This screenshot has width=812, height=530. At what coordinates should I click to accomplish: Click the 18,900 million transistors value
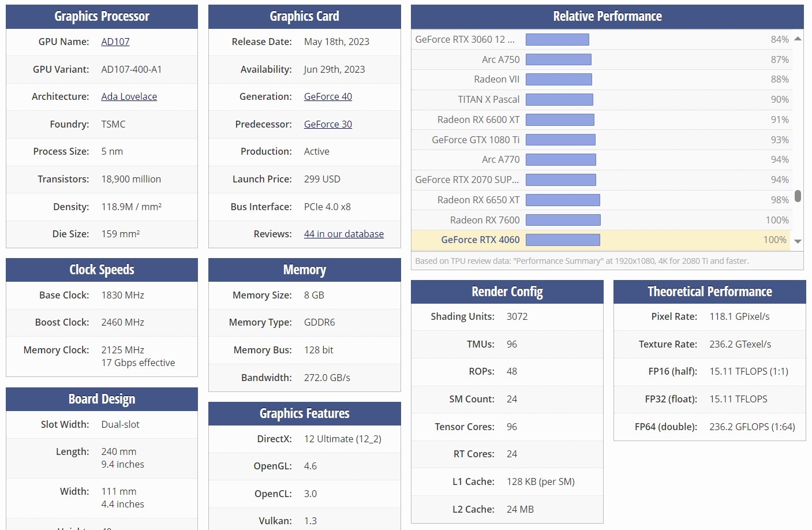pyautogui.click(x=131, y=179)
